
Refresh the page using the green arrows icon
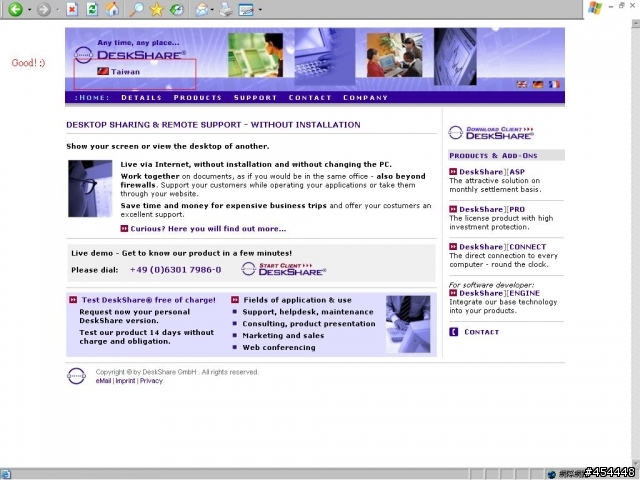(92, 9)
